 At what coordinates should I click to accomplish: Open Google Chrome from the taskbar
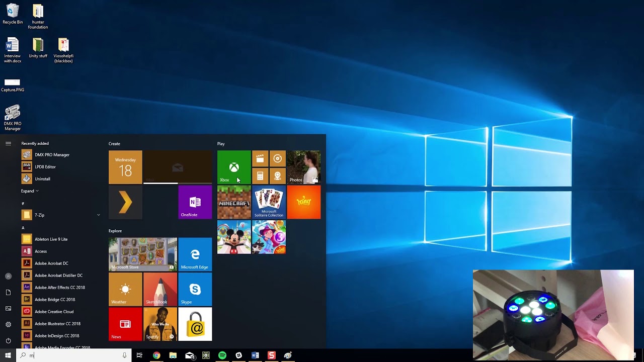pyautogui.click(x=156, y=355)
